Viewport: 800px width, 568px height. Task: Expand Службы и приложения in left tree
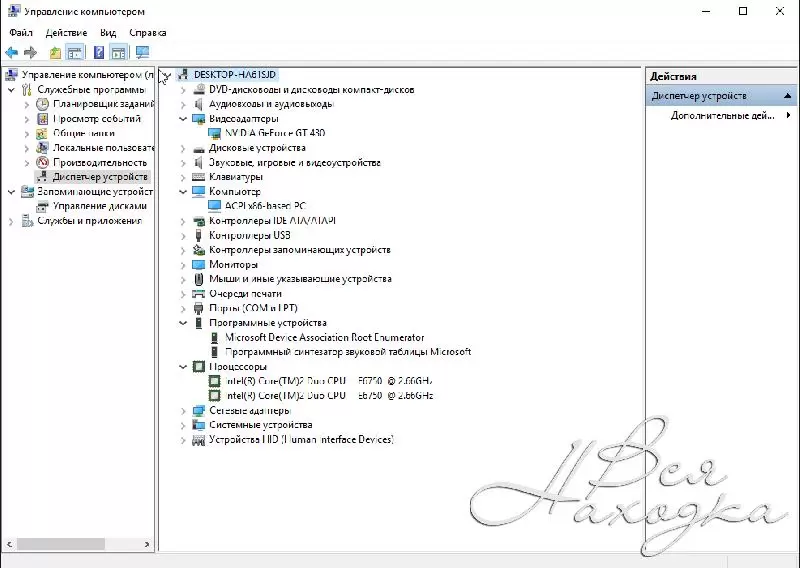click(x=12, y=221)
